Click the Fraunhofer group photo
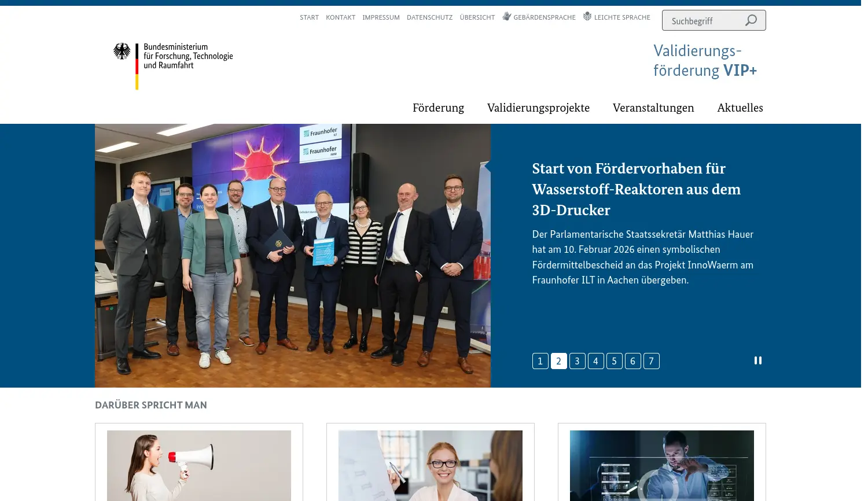 [293, 256]
